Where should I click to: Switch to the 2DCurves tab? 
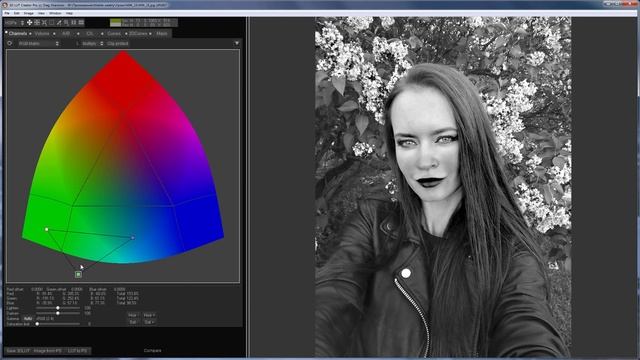tap(138, 33)
